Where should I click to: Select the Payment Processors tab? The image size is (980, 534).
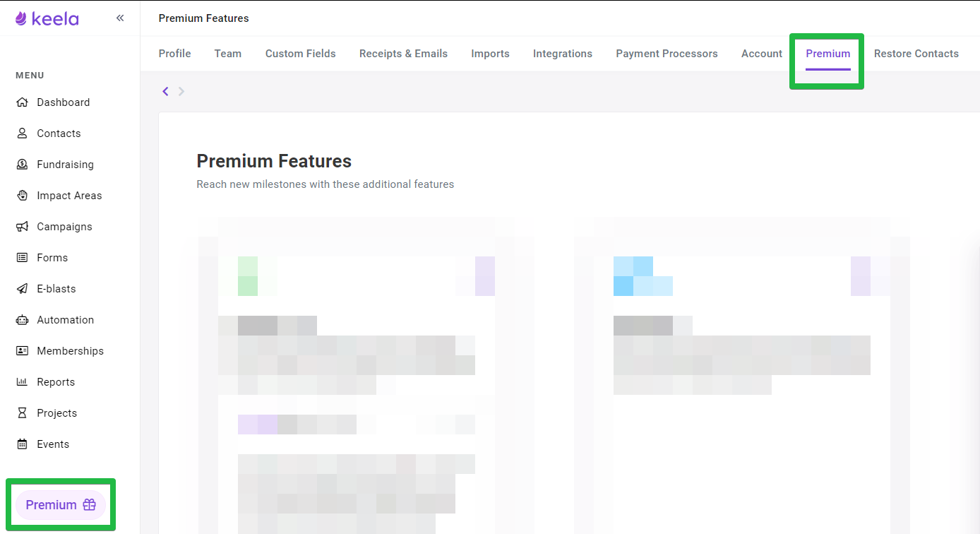coord(667,54)
